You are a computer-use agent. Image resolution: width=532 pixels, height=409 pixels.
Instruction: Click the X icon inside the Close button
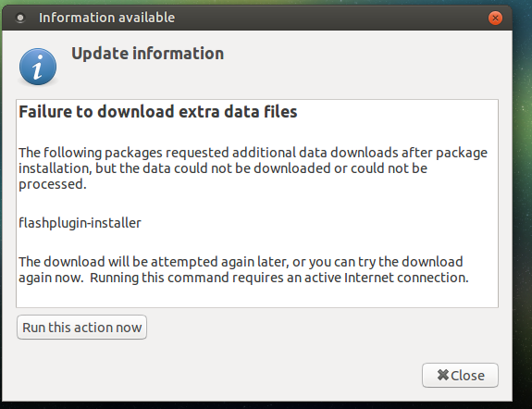(x=443, y=375)
